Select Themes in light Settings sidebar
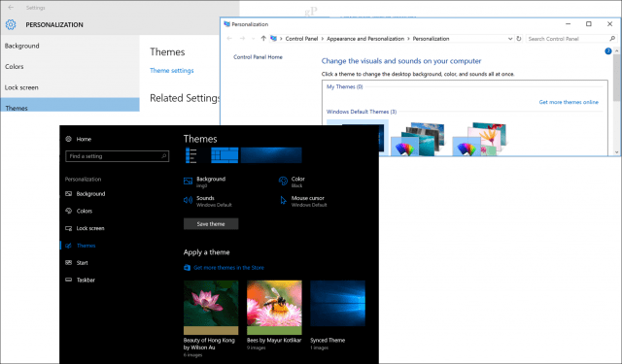Image resolution: width=622 pixels, height=364 pixels. (70, 105)
